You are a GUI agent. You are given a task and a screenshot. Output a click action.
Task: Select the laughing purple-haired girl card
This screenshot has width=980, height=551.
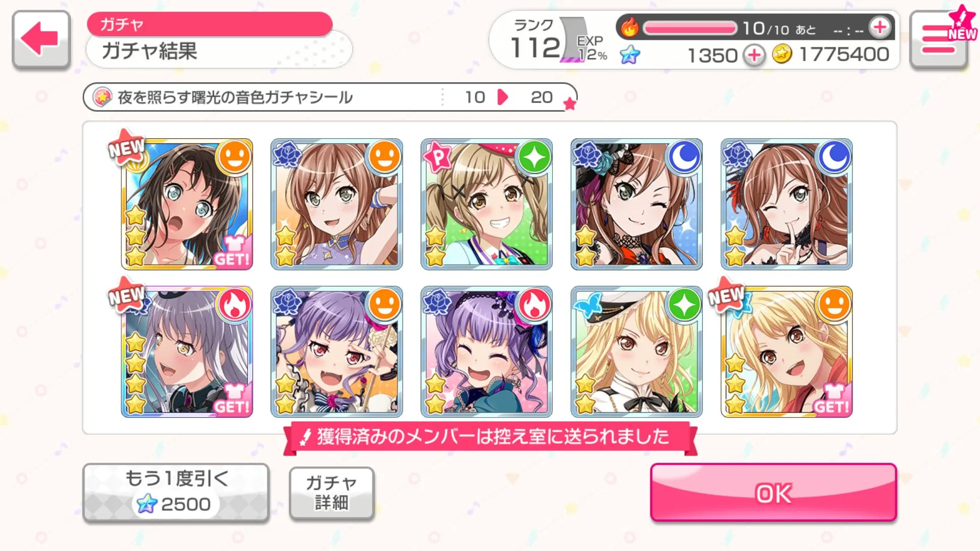click(486, 352)
